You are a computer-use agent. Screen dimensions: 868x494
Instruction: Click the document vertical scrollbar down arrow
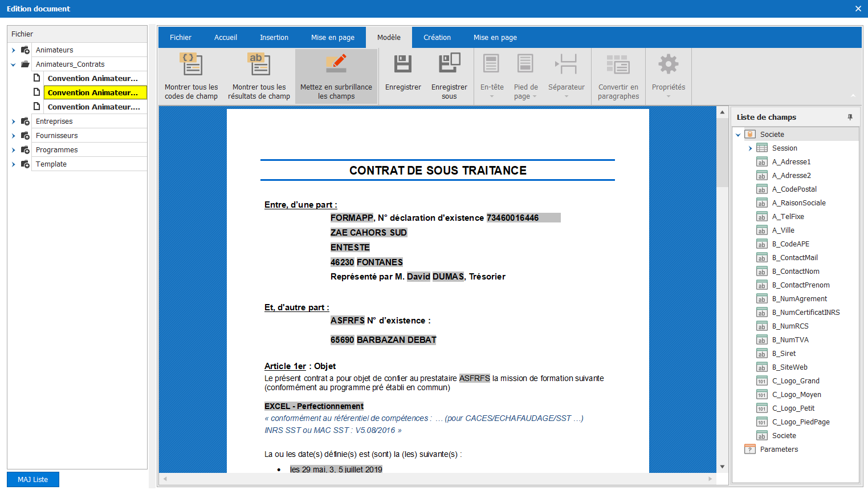coord(722,467)
